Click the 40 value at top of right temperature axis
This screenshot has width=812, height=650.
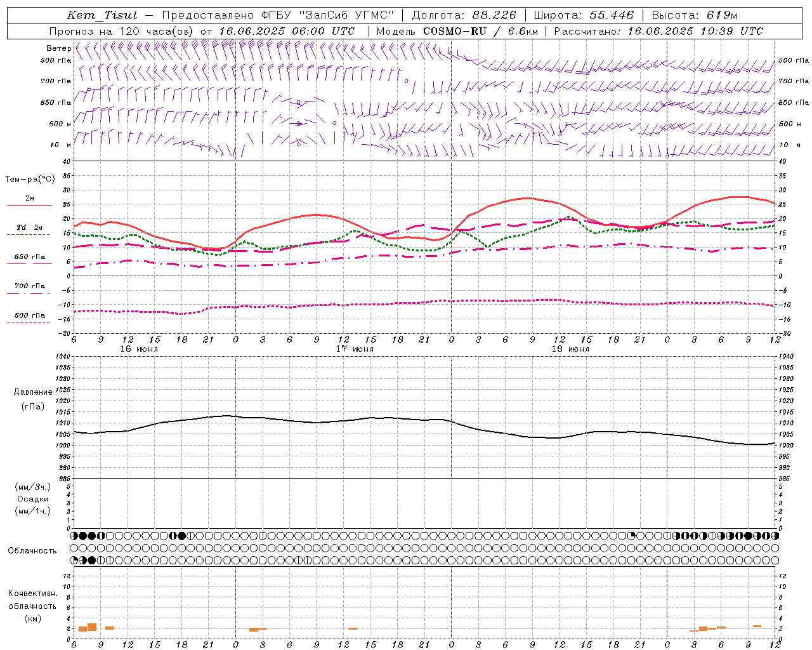[x=783, y=161]
